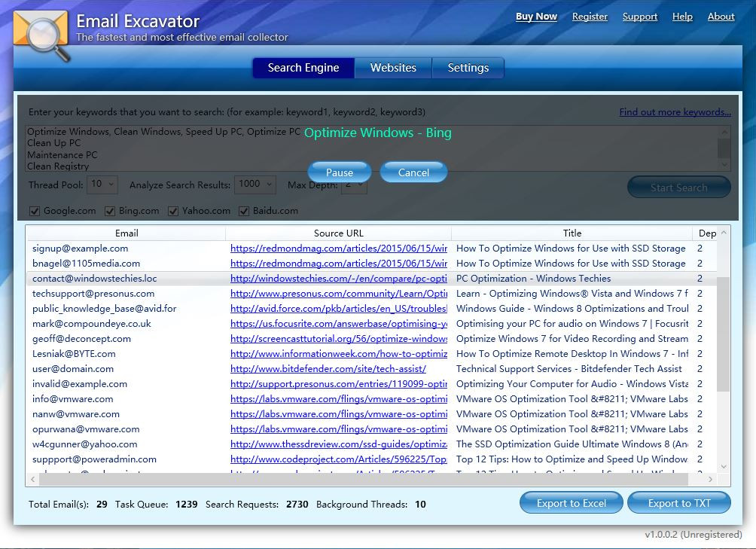Click the title 'PC Optimization - Windows Techies'
Viewport: 756px width, 549px height.
533,279
